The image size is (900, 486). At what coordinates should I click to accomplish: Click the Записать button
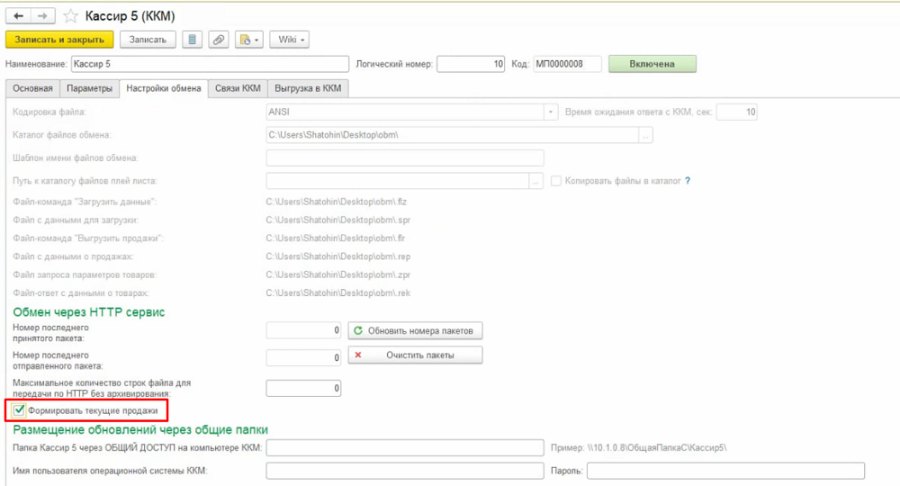tap(148, 40)
